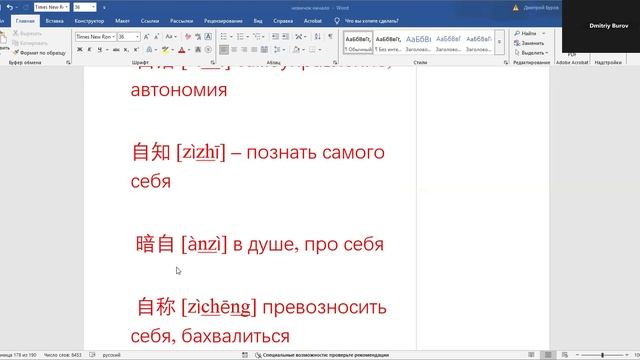Click the Asian layout icon in Paragraph group
This screenshot has width=640, height=360.
[299, 37]
